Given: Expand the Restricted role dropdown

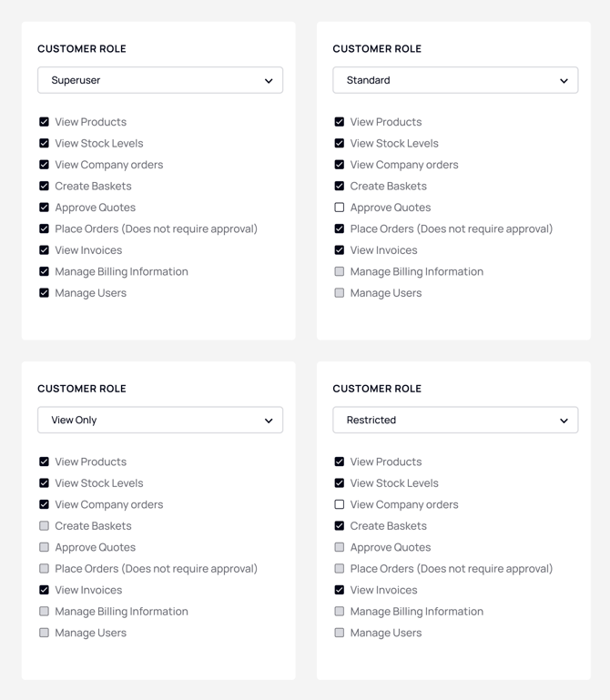Looking at the screenshot, I should coord(455,420).
